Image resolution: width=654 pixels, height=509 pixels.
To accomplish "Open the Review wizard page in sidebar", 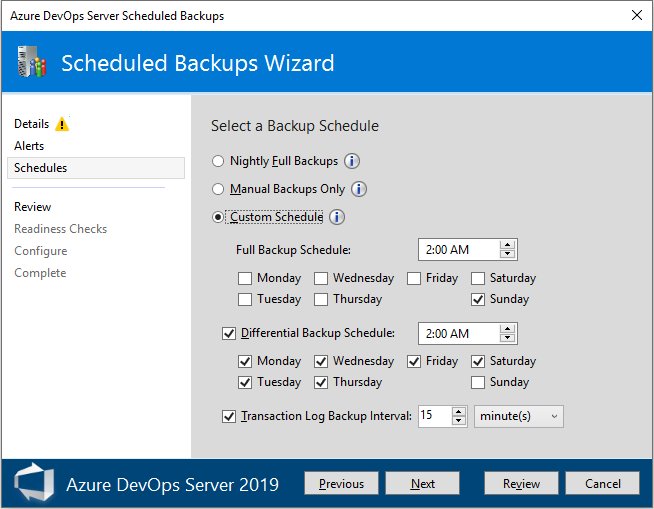I will (33, 207).
